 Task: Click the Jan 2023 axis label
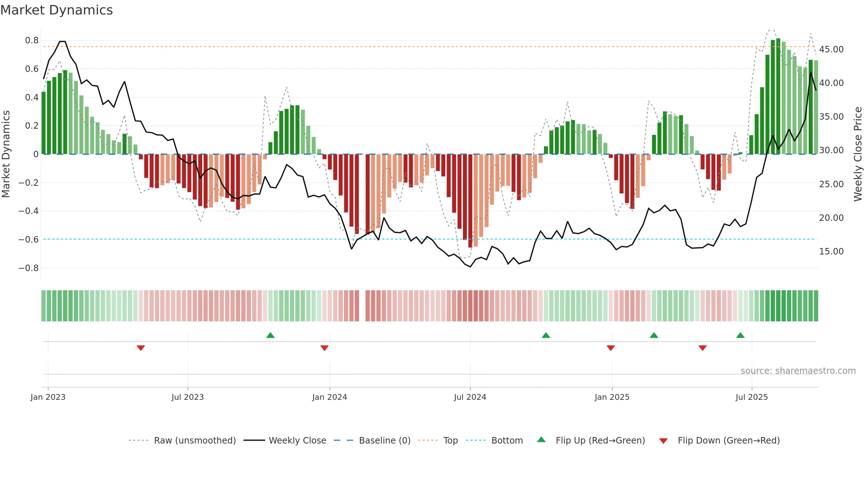coord(48,397)
